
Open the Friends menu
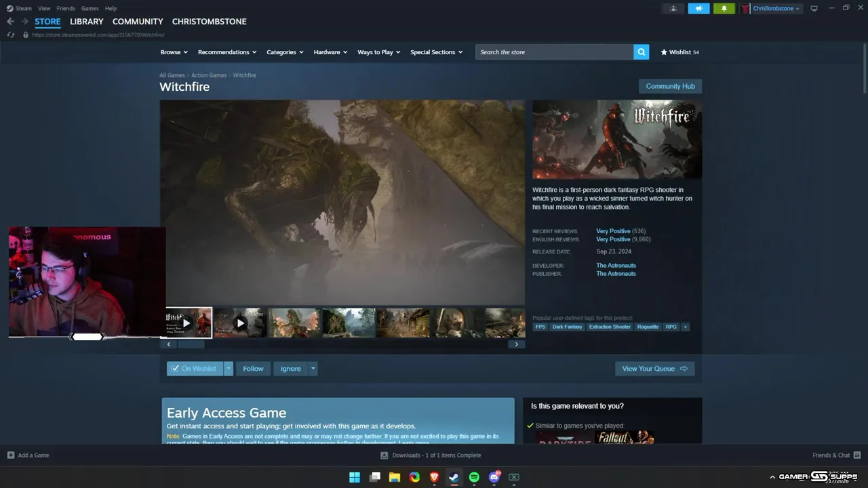(x=66, y=9)
